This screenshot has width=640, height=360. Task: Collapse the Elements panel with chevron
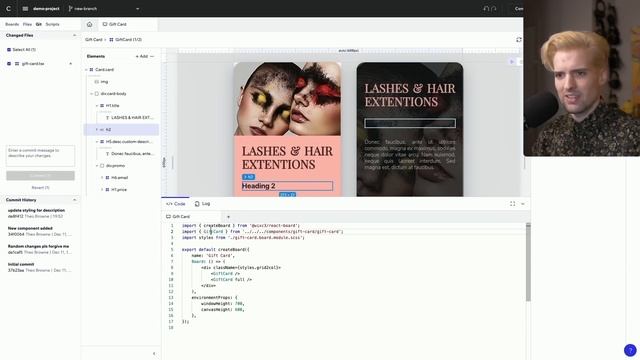point(154,353)
